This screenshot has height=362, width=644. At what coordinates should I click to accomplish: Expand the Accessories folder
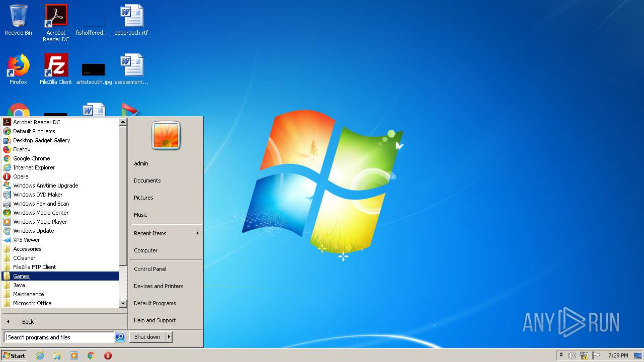coord(60,249)
